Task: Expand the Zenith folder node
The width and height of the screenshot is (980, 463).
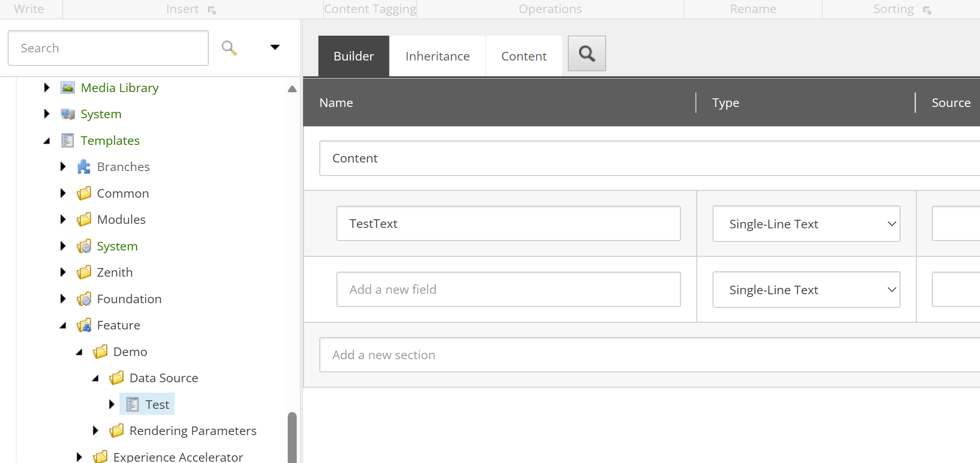Action: pos(63,272)
